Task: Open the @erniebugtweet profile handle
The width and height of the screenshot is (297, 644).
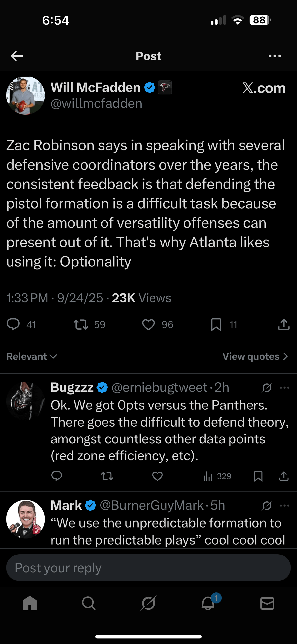Action: pos(159,387)
